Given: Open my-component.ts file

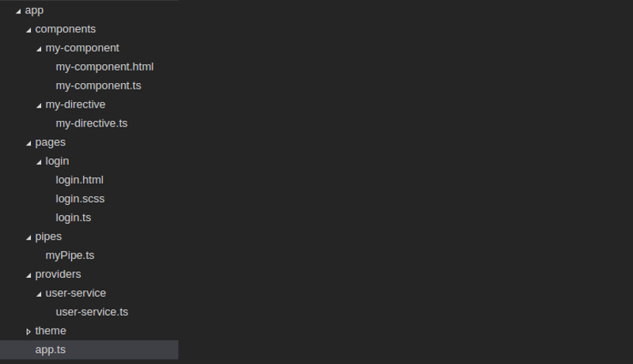Looking at the screenshot, I should point(98,85).
